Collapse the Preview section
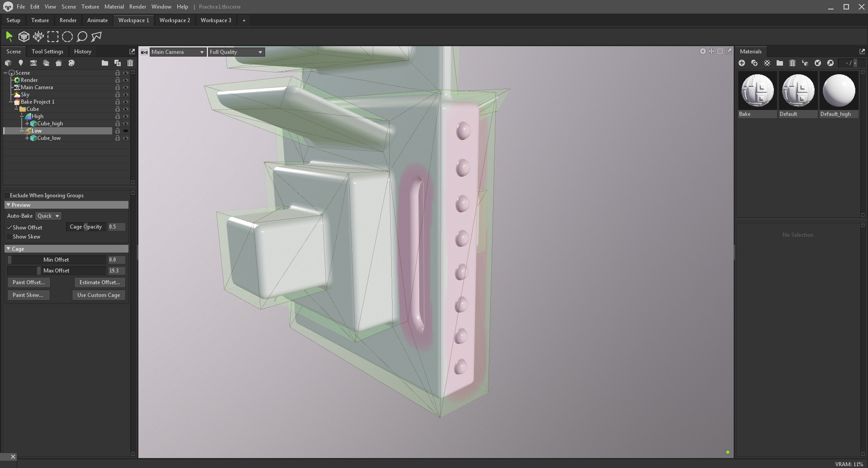Image resolution: width=868 pixels, height=468 pixels. (x=8, y=205)
